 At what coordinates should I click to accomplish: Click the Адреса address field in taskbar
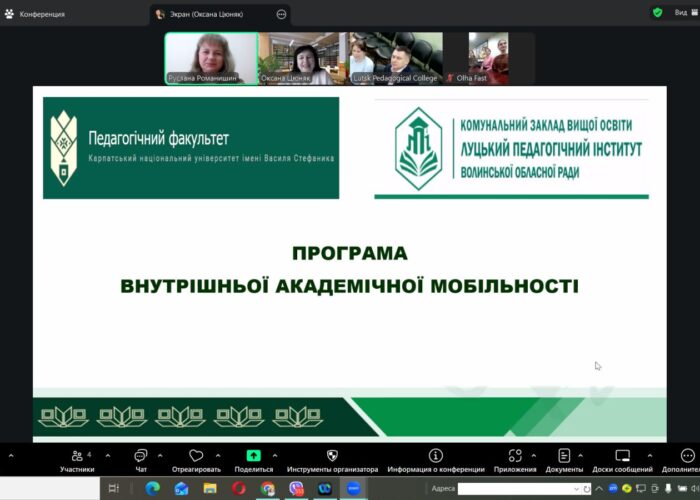[x=513, y=488]
